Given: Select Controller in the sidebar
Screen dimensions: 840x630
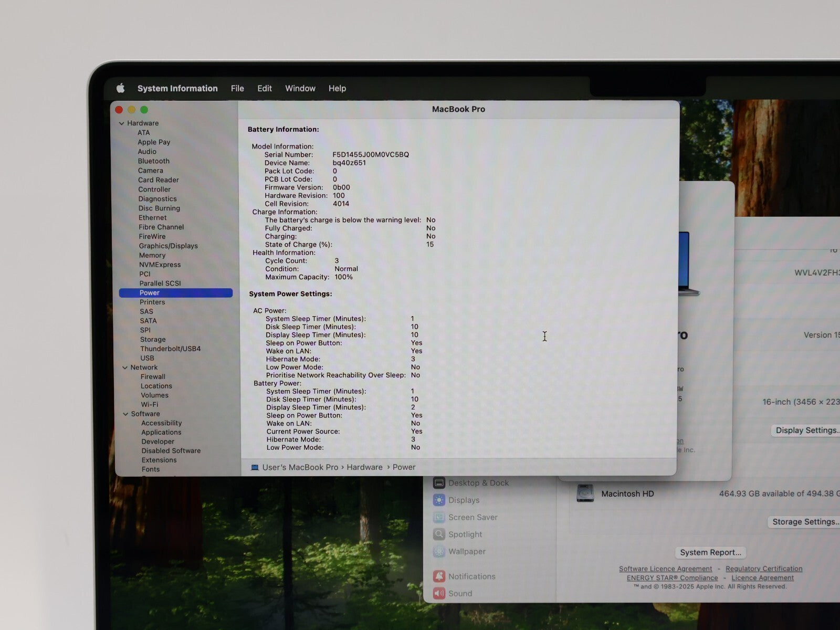Looking at the screenshot, I should pyautogui.click(x=154, y=189).
